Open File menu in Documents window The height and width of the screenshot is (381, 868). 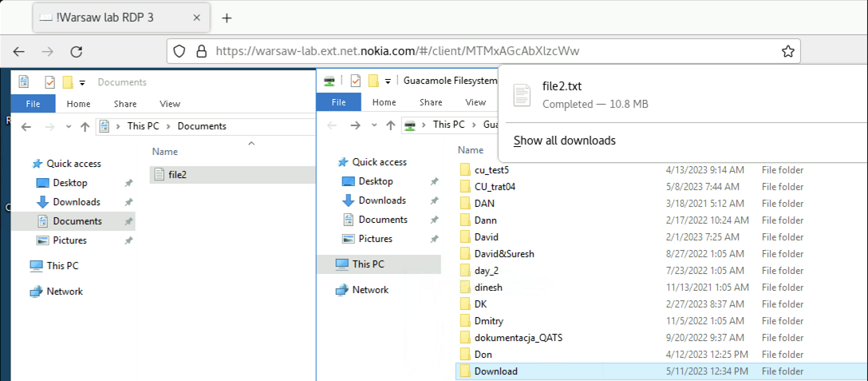pos(33,103)
